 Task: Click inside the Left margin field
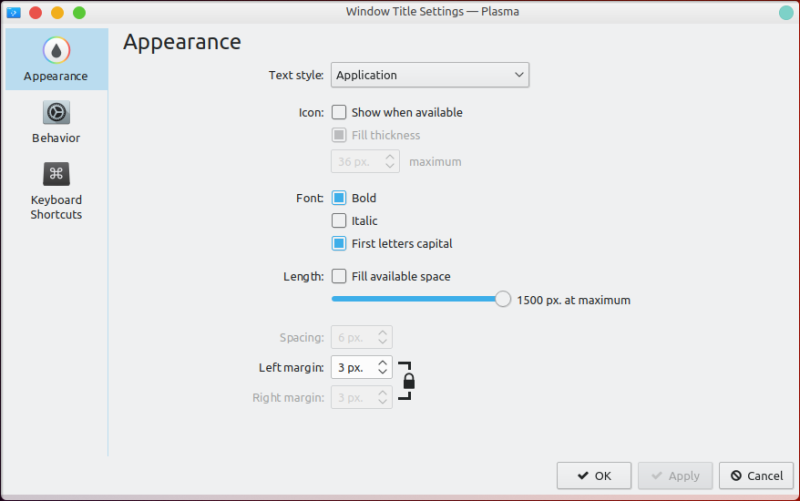pos(352,368)
